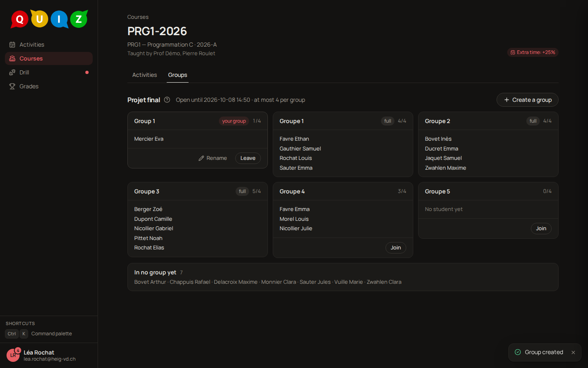Click the lea.rochat@heig-vd.ch email
The width and height of the screenshot is (588, 368).
point(49,359)
